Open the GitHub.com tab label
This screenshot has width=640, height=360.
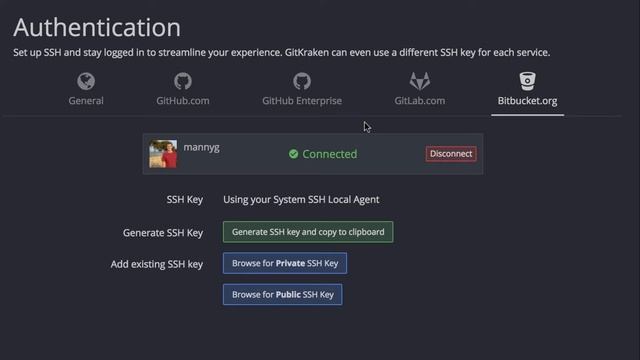(x=183, y=100)
